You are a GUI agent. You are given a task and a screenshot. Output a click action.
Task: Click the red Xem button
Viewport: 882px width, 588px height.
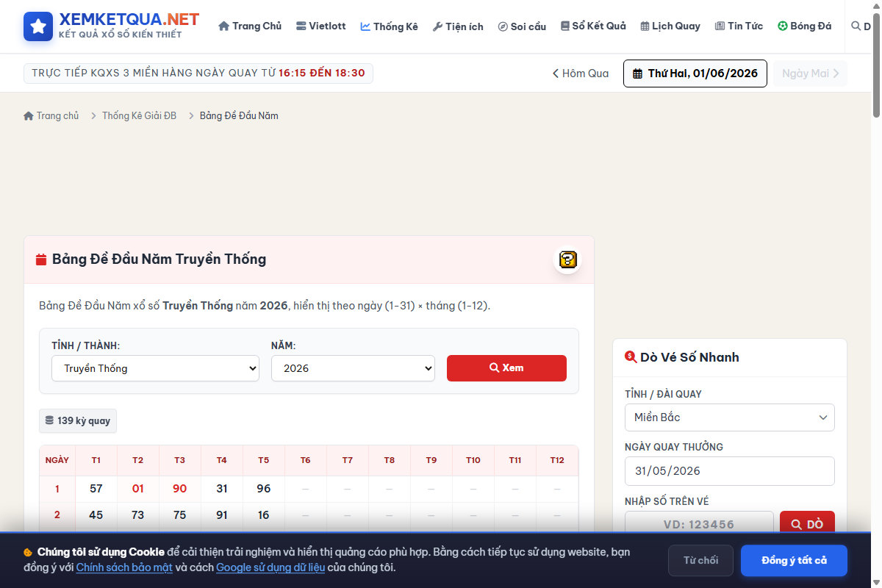(x=506, y=368)
